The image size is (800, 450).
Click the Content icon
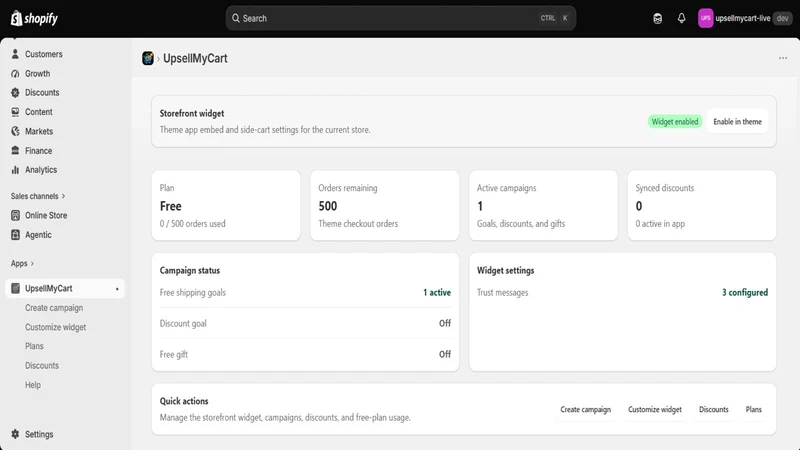15,112
